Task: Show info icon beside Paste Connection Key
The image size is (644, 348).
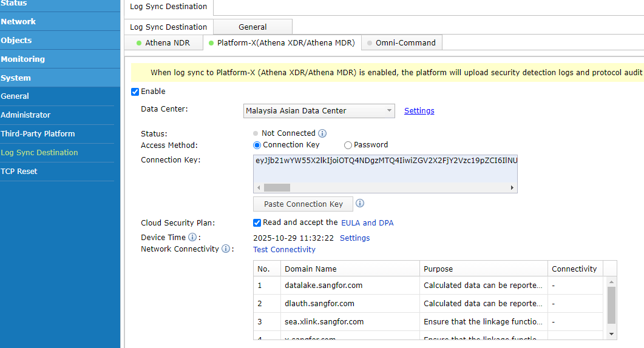Action: [x=360, y=203]
